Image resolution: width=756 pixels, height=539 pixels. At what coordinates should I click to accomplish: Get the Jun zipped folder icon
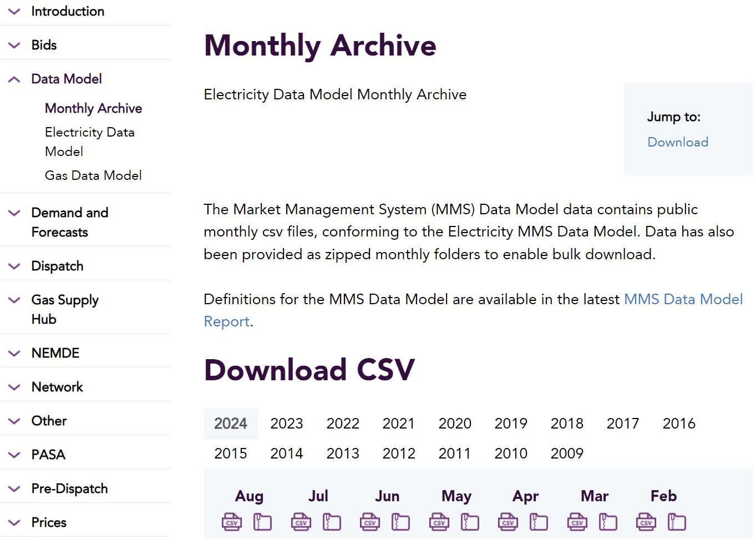click(400, 522)
